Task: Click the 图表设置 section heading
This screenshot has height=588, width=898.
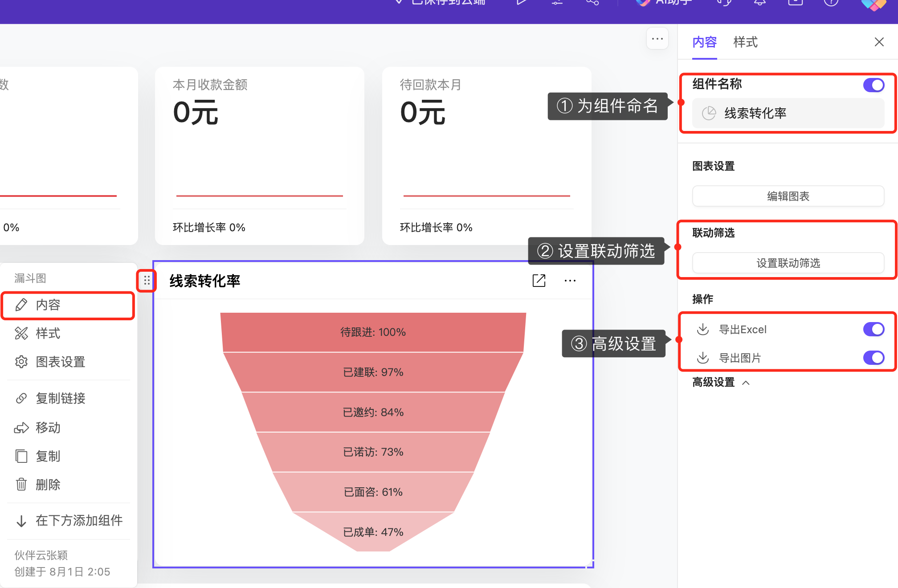Action: [713, 166]
